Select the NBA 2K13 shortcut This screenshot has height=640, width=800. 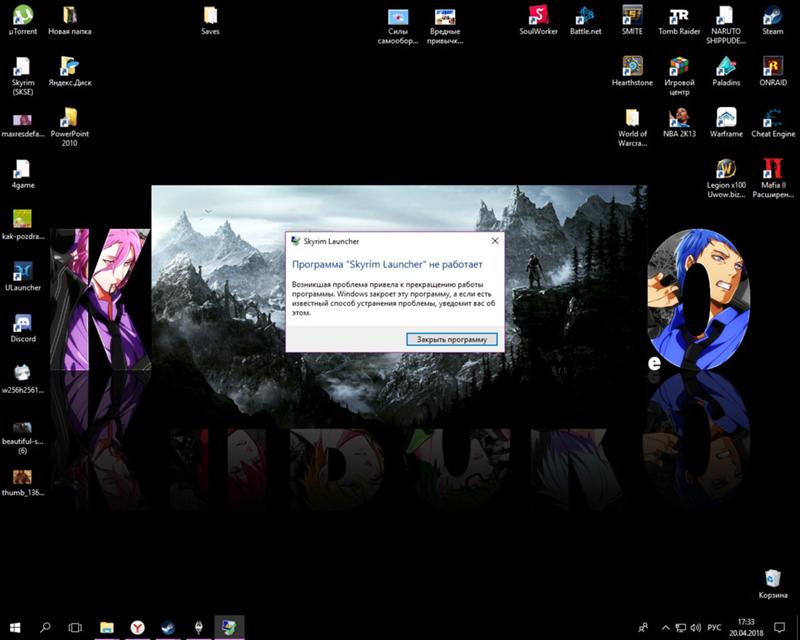click(x=679, y=123)
